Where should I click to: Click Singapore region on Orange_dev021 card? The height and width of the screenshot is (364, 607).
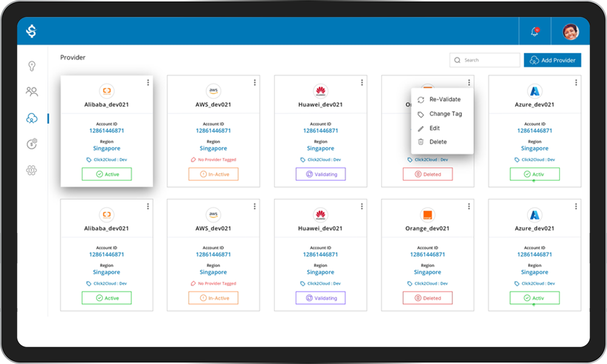[427, 272]
